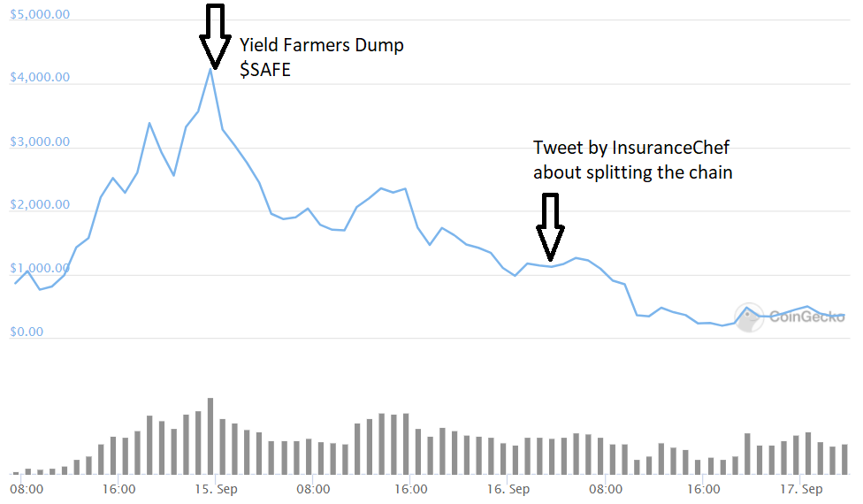
Task: Click the $4,000.00 axis label
Action: pos(40,77)
